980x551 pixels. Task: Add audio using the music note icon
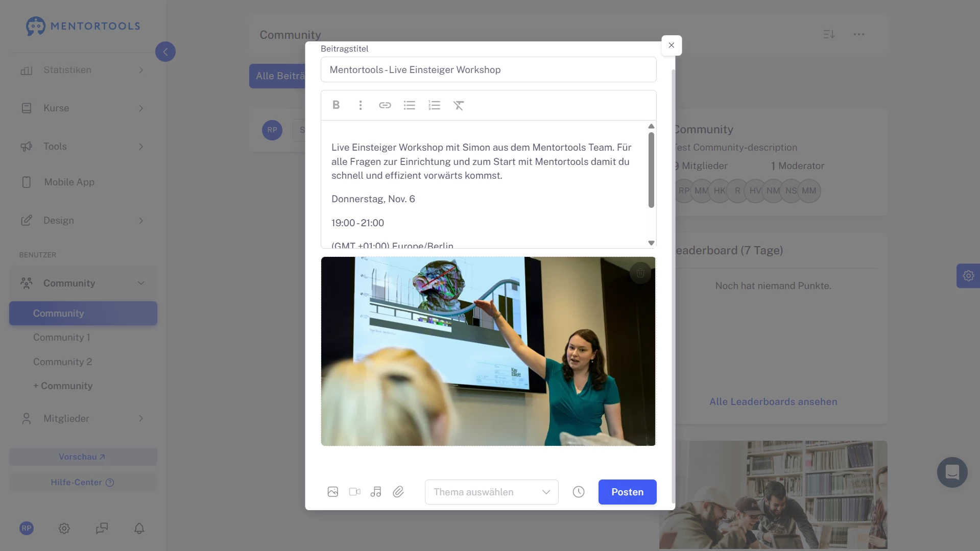click(376, 492)
